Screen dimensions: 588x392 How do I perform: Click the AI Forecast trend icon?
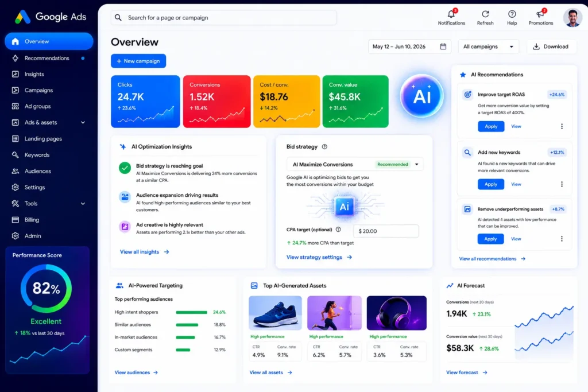click(450, 286)
